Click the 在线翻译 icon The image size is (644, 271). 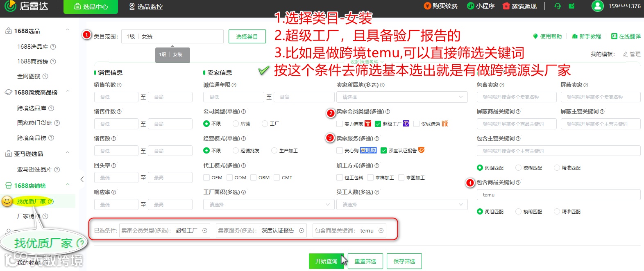[614, 36]
